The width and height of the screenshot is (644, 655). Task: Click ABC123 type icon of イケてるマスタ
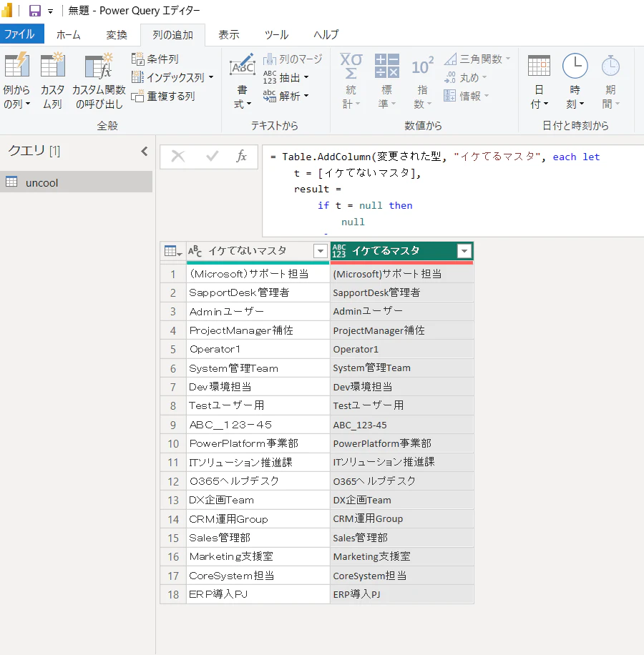(x=339, y=251)
